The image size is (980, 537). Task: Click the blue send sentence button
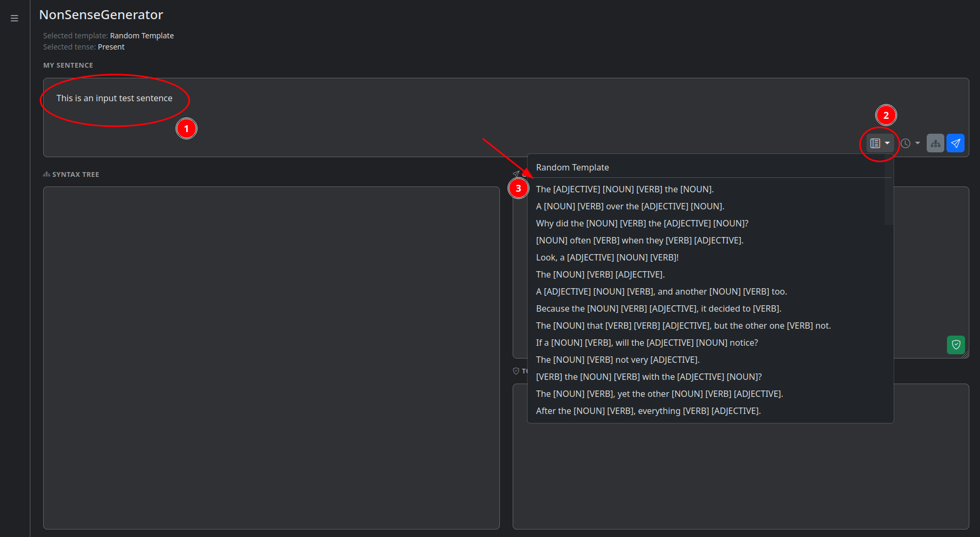(955, 143)
